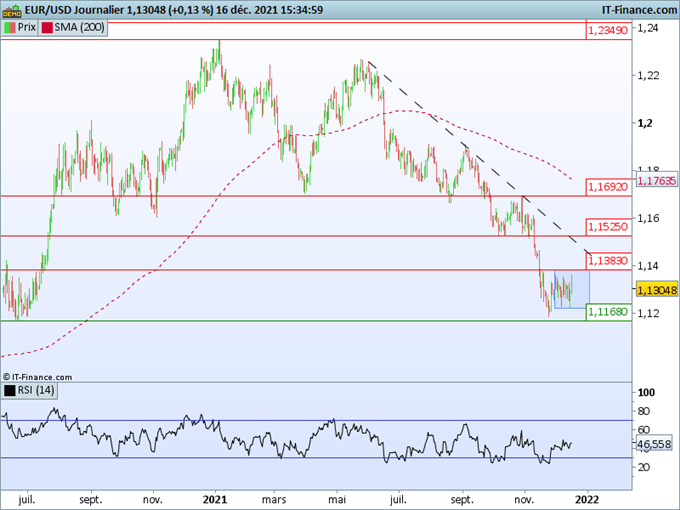
Task: Click the 1,22 price axis label
Action: click(647, 75)
